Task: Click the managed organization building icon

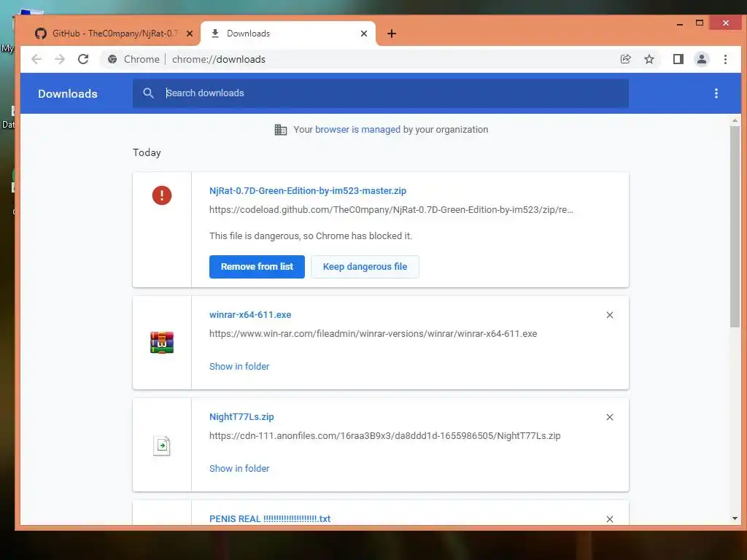Action: coord(281,130)
